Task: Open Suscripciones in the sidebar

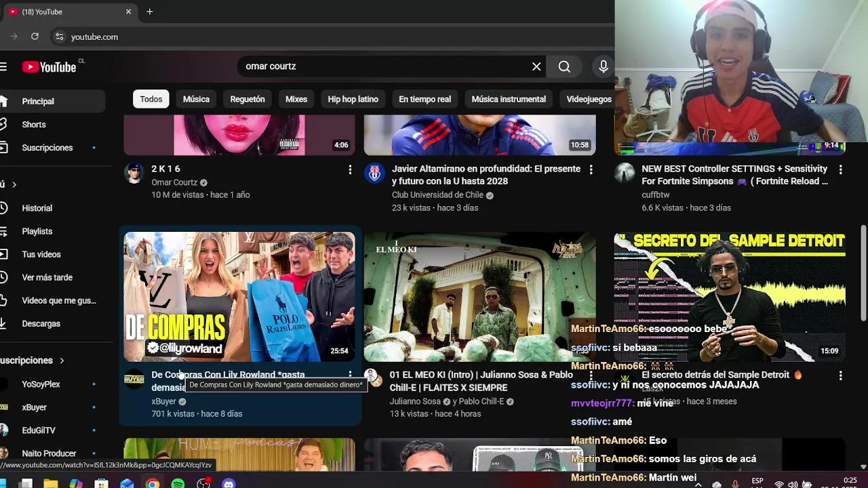Action: [52, 148]
